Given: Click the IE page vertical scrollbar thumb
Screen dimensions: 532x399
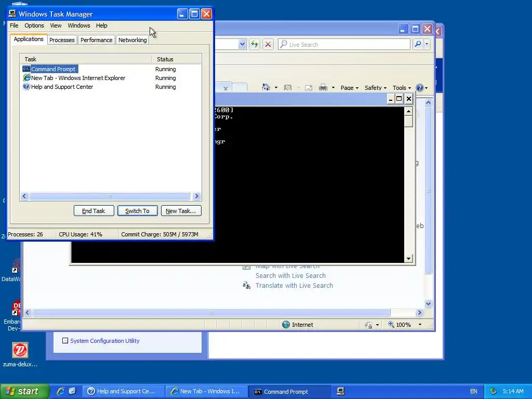Looking at the screenshot, I should pos(429,191).
